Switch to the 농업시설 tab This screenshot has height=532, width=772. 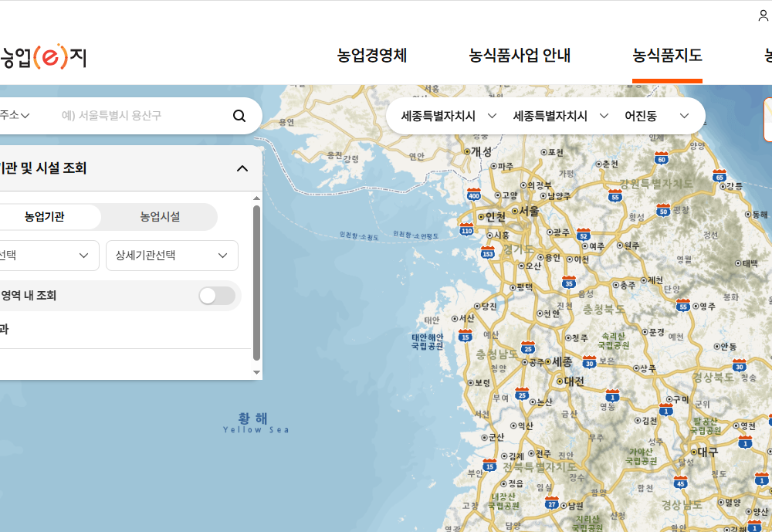tap(159, 216)
